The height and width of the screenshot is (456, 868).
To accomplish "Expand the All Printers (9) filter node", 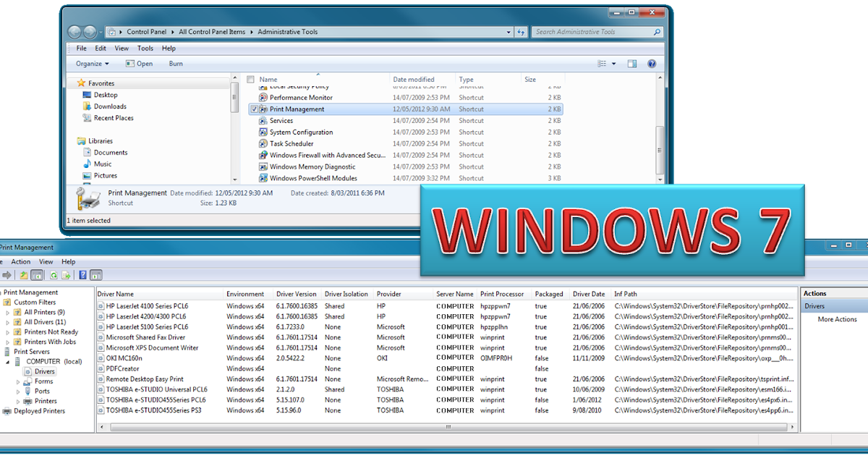I will point(8,312).
